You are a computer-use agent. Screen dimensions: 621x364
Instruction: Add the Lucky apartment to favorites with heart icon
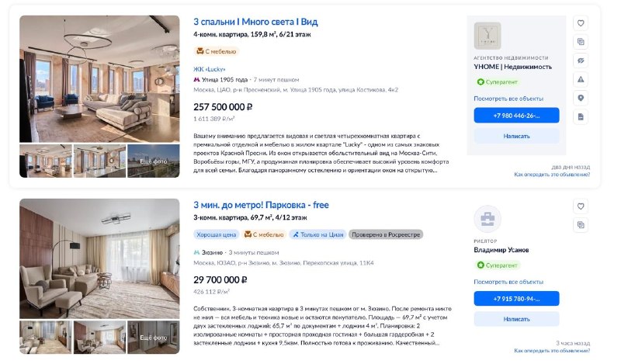(x=580, y=23)
